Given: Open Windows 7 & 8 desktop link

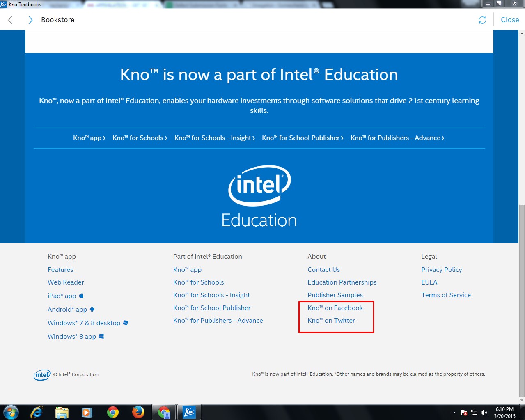Looking at the screenshot, I should click(x=84, y=323).
